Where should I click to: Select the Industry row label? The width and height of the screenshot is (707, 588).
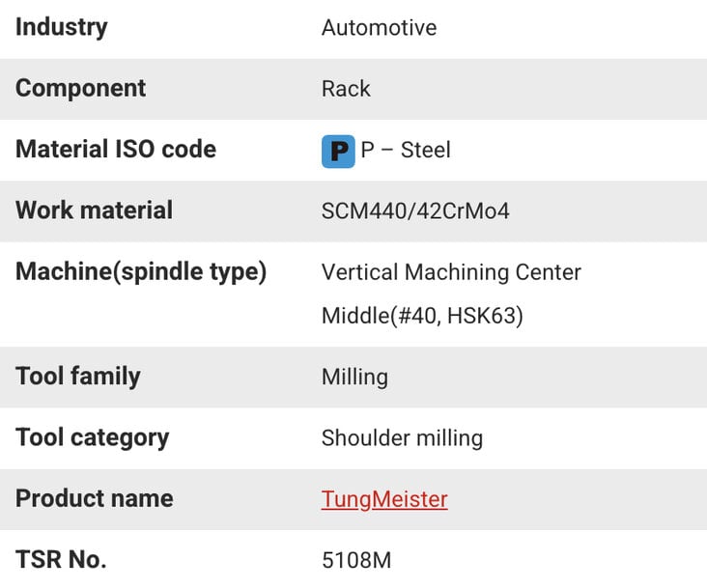pyautogui.click(x=62, y=27)
